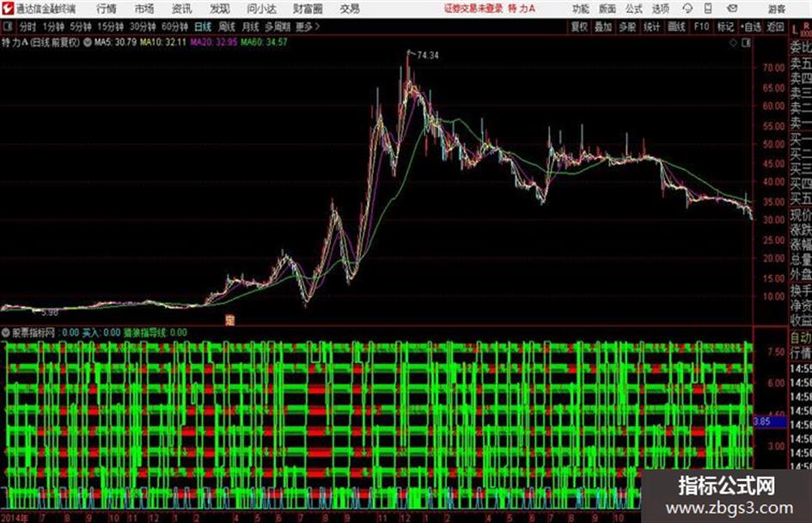
Task: Toggle the panel icon left of 分时
Action: tap(7, 27)
